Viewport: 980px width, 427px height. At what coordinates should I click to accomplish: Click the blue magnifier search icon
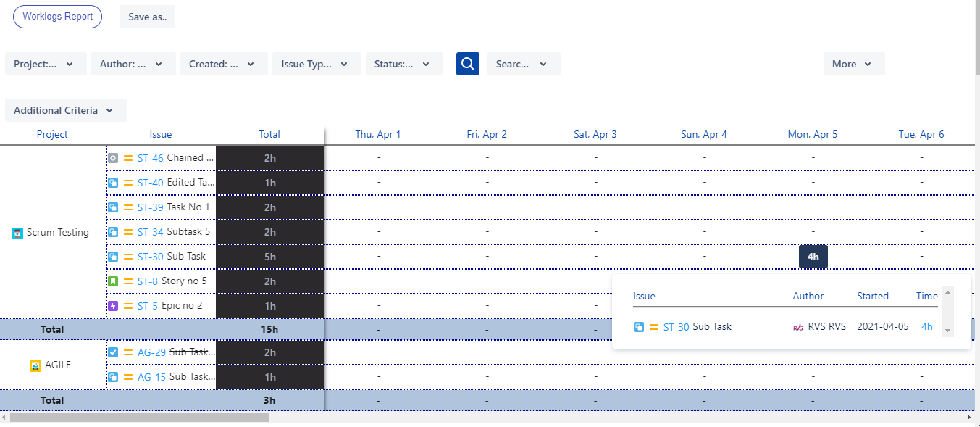468,64
